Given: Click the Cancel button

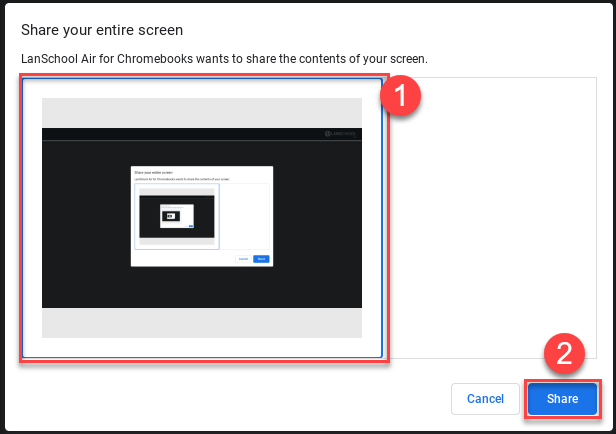Looking at the screenshot, I should pos(485,399).
